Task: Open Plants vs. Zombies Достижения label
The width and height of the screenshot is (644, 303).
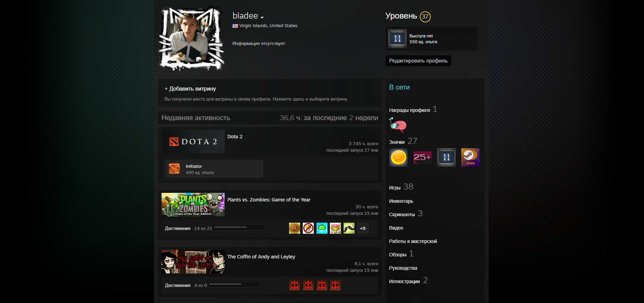Action: [178, 229]
